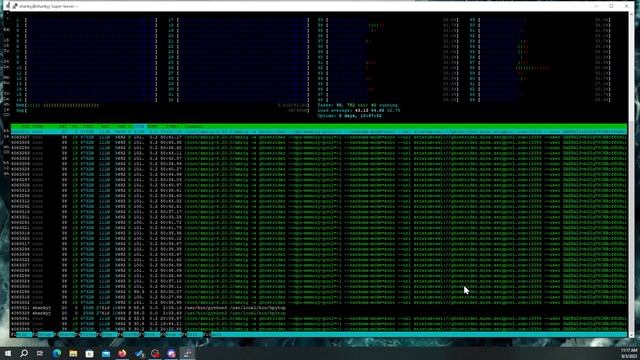Click the active terminal app taskbar icon
The image size is (640, 360).
coord(187,353)
